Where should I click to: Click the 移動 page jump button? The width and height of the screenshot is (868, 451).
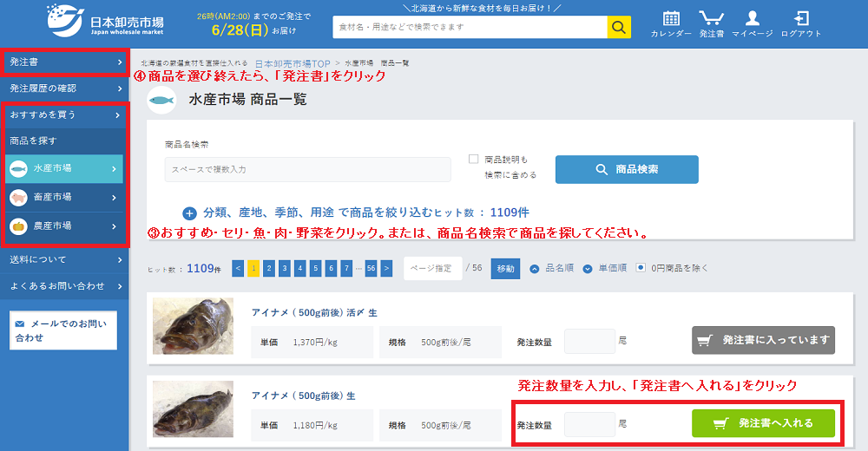[x=505, y=269]
